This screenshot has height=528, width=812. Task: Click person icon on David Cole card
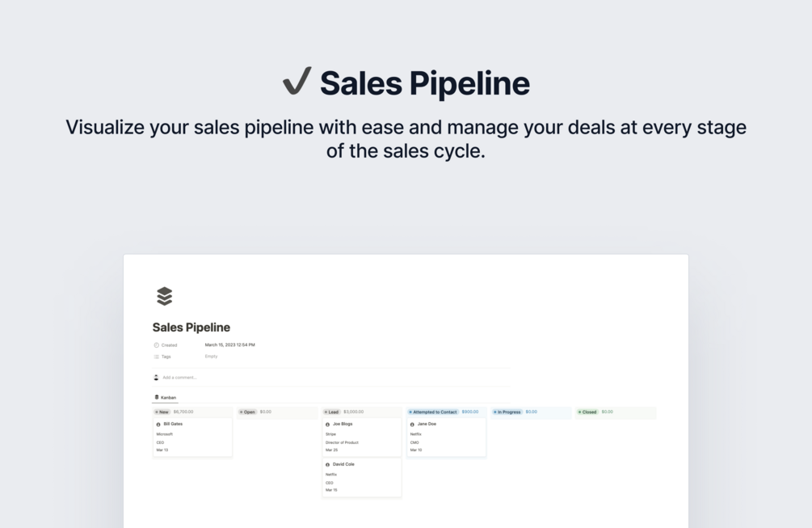coord(327,465)
